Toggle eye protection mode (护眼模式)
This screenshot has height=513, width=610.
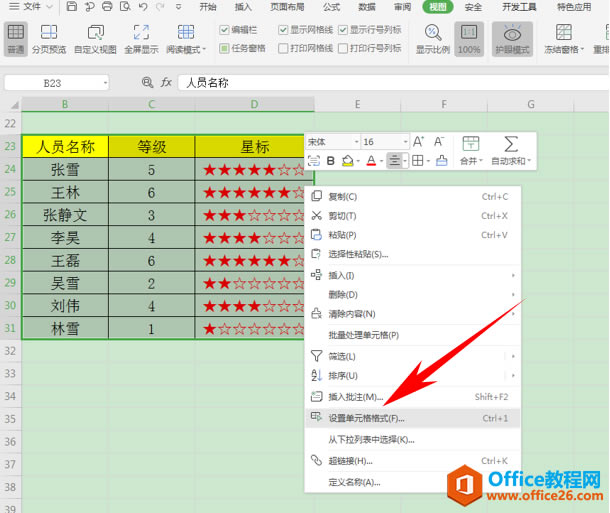(x=512, y=39)
